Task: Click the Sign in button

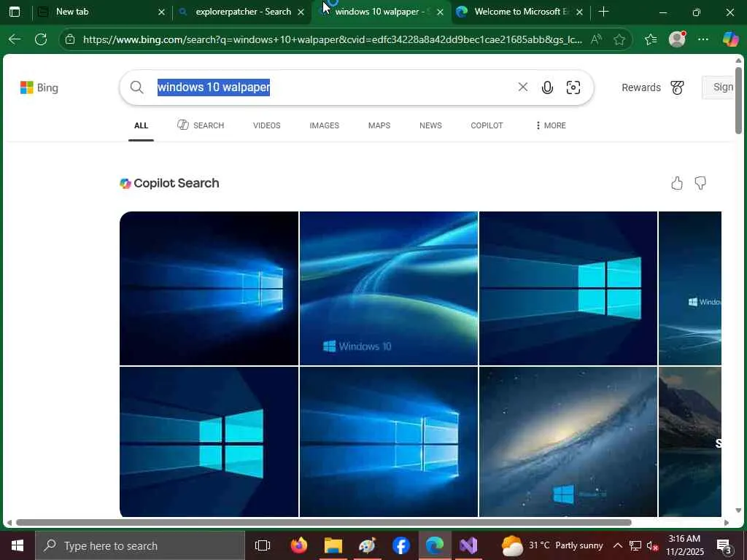Action: click(719, 87)
